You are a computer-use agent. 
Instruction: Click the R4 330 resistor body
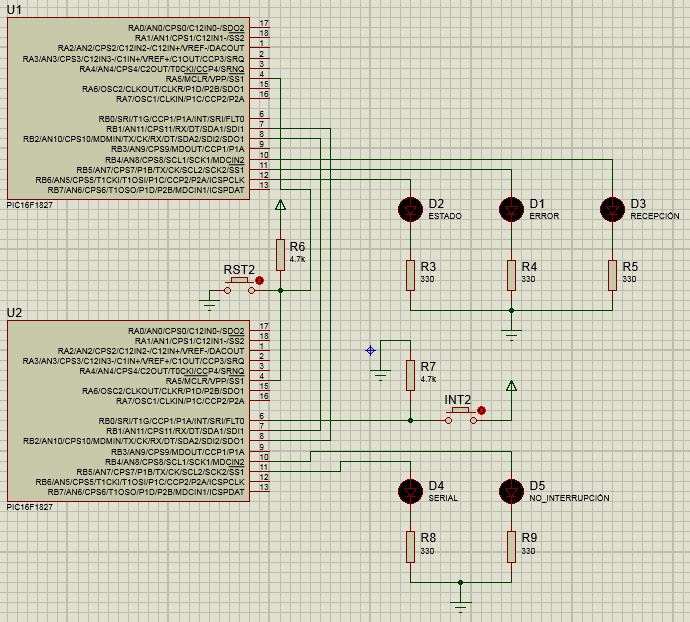point(511,275)
